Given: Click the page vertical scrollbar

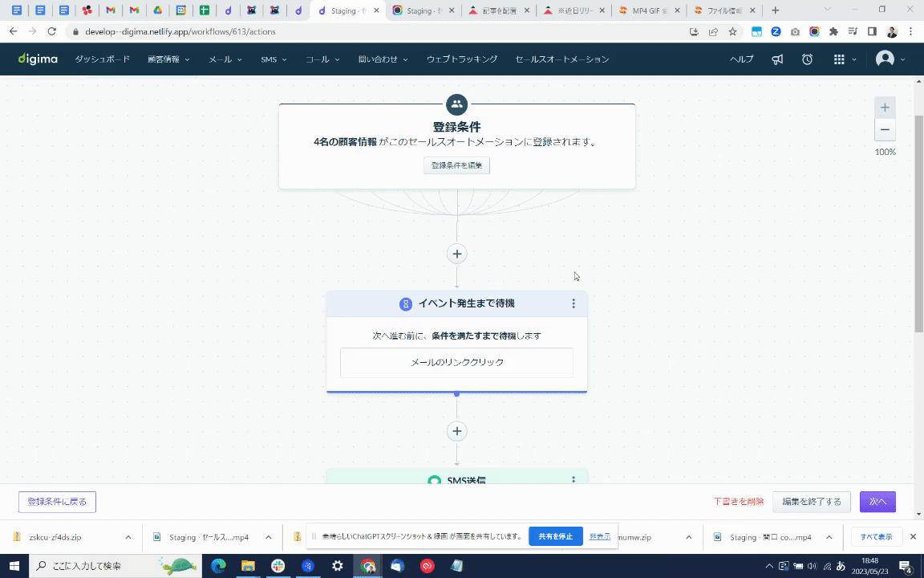Looking at the screenshot, I should (918, 224).
